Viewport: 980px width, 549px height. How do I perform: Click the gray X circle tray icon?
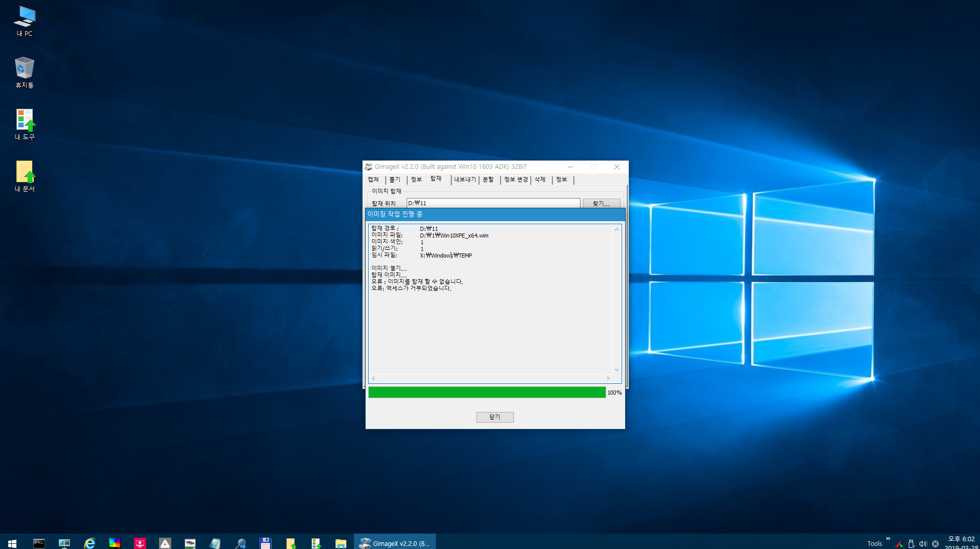935,544
